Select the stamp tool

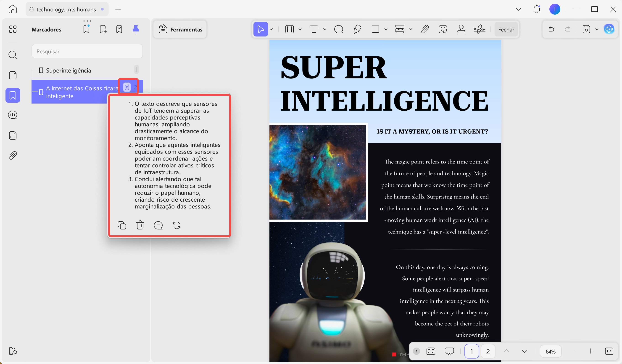click(461, 29)
